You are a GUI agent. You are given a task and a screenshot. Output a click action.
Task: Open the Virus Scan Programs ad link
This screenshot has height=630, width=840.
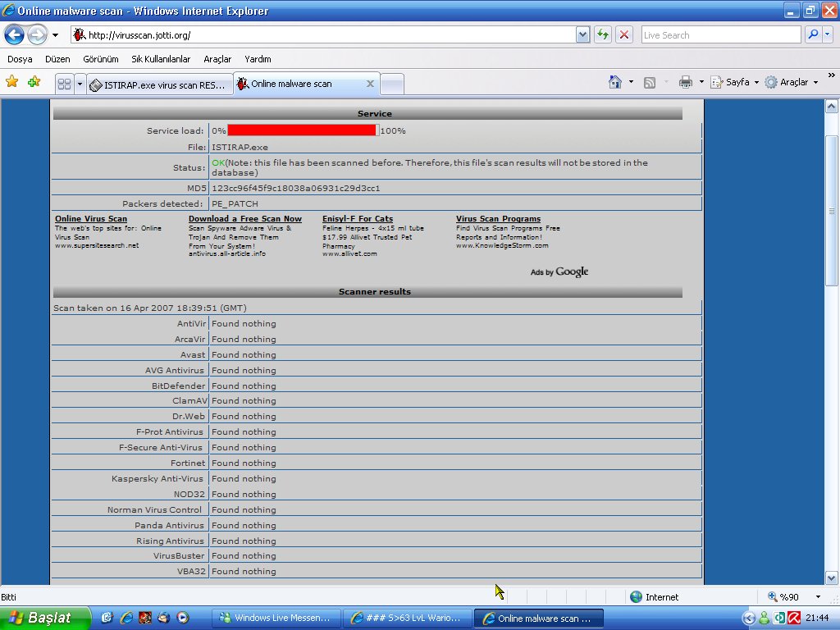tap(498, 218)
